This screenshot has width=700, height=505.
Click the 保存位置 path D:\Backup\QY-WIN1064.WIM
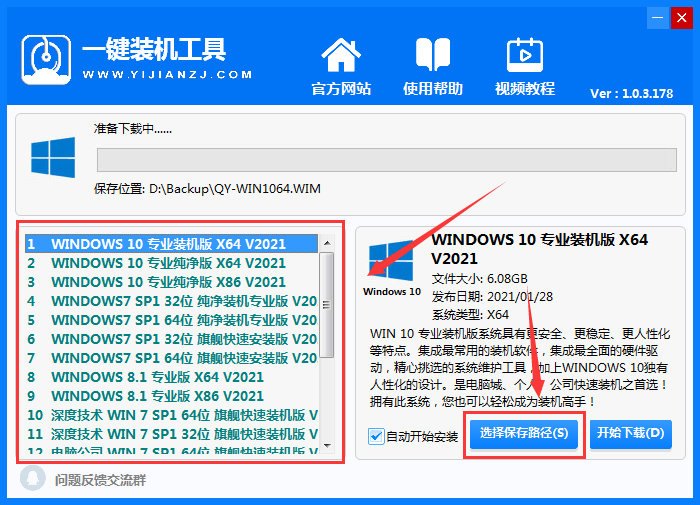point(235,189)
